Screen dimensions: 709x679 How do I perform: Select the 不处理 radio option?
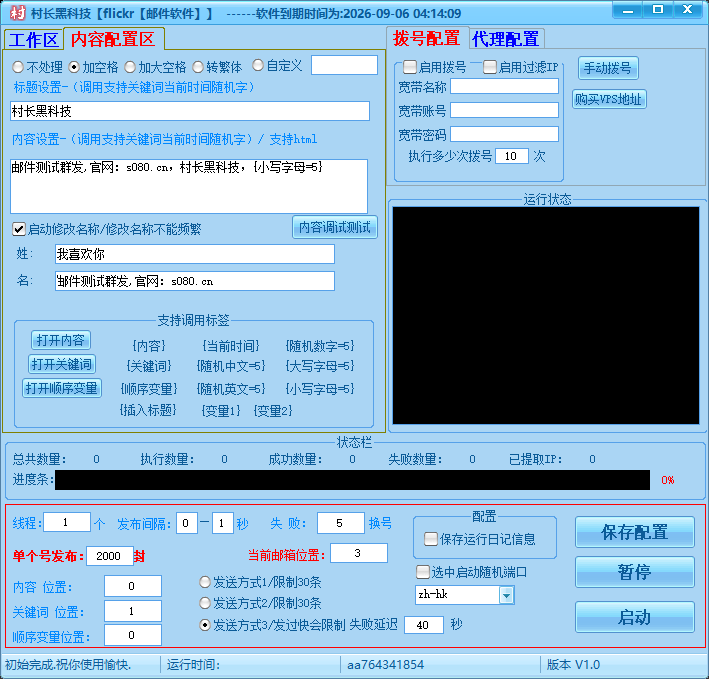click(18, 66)
